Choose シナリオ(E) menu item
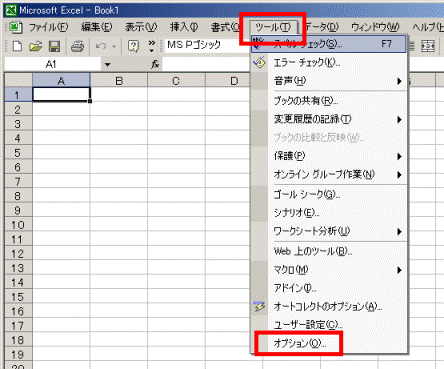 [x=329, y=212]
